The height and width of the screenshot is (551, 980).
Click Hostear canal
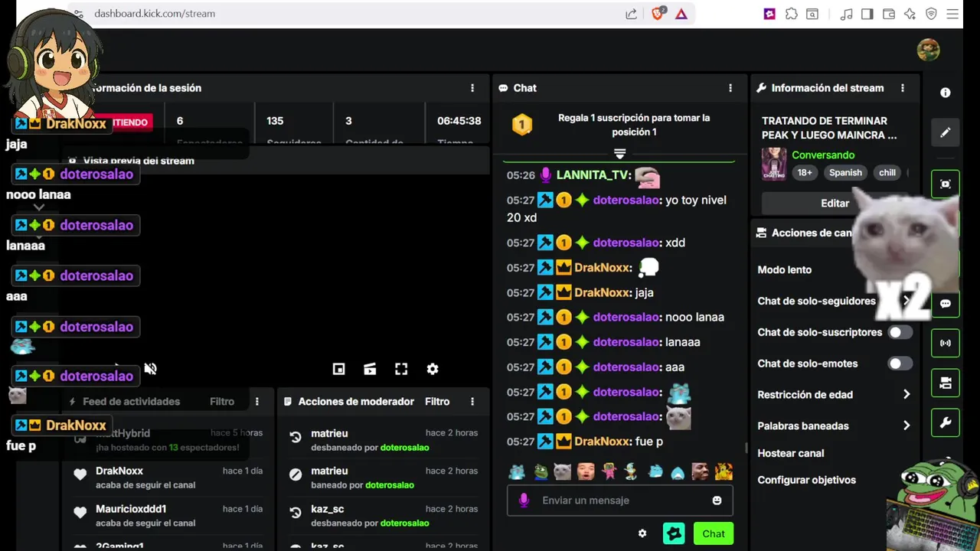791,453
